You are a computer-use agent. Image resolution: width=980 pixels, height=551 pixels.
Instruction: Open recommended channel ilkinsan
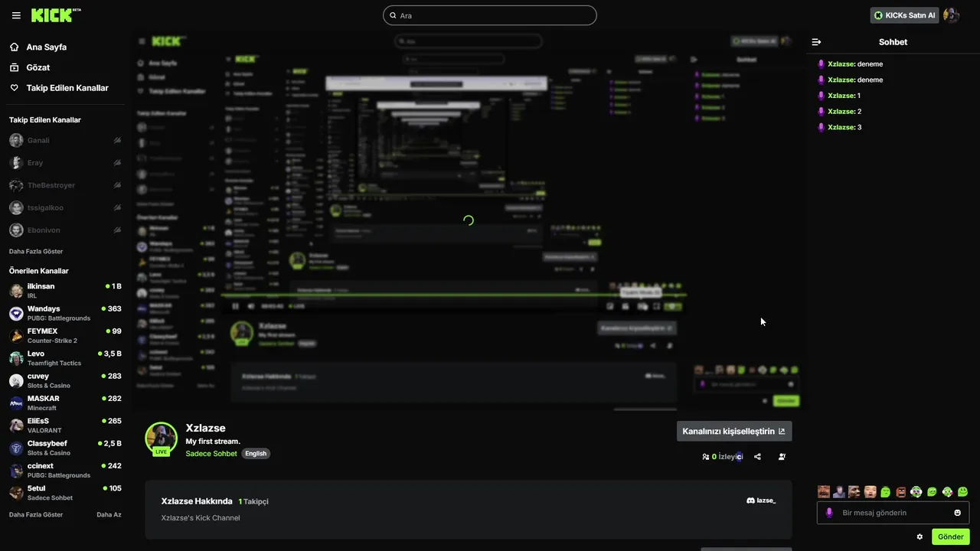tap(64, 291)
